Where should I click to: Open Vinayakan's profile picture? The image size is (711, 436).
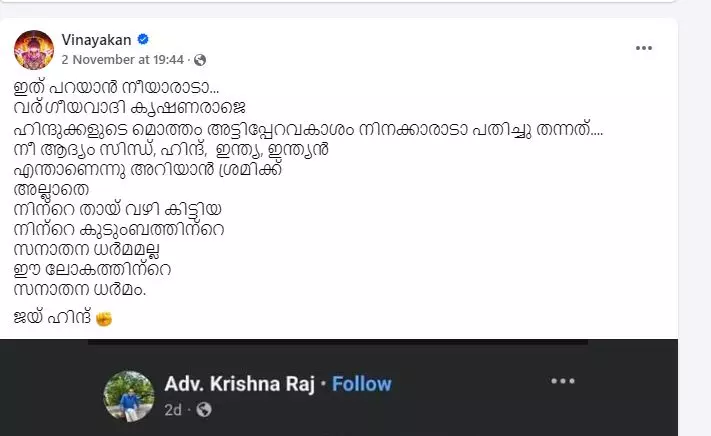[33, 49]
